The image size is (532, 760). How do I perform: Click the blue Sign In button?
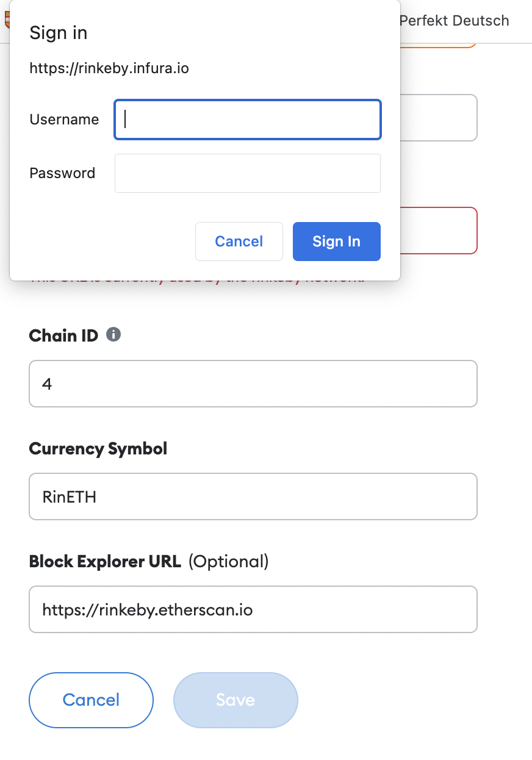pos(337,242)
